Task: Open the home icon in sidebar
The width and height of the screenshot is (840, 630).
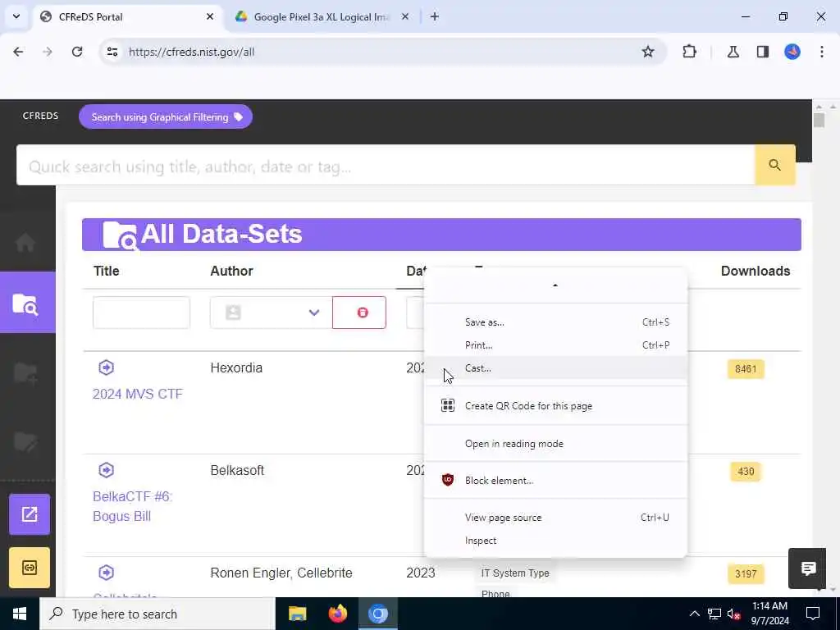Action: (x=25, y=242)
